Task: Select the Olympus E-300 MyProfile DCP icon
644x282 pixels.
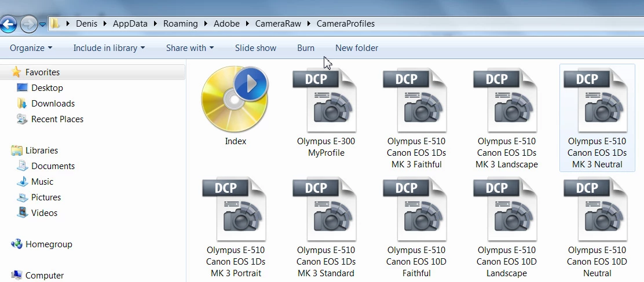Action: pyautogui.click(x=324, y=101)
